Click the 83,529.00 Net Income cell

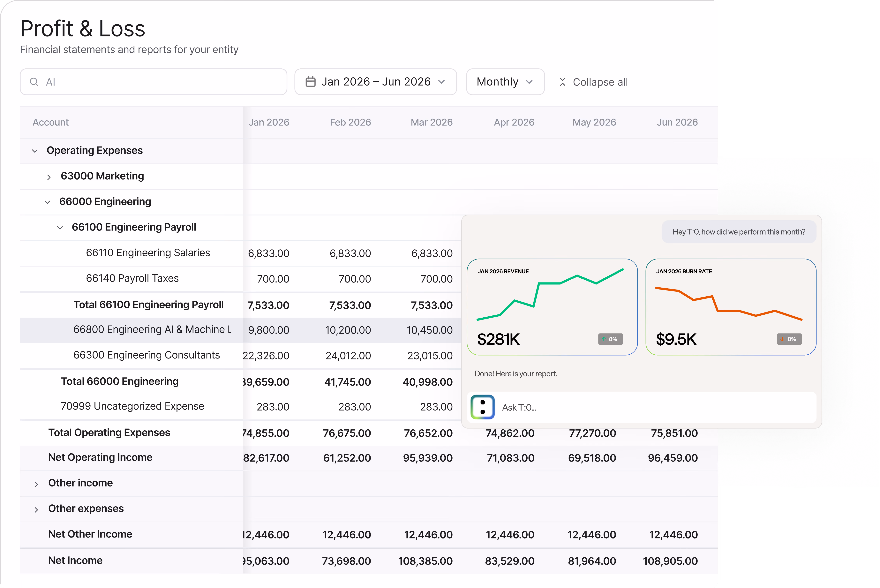click(510, 561)
